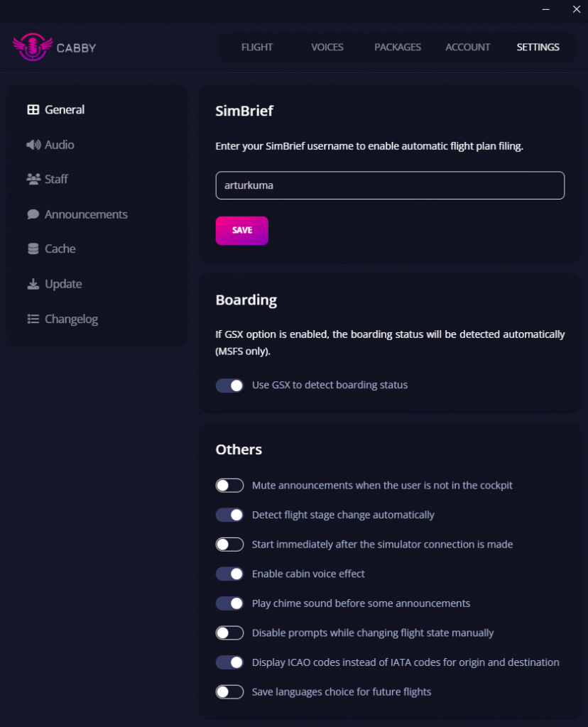Image resolution: width=588 pixels, height=727 pixels.
Task: Toggle Display ICAO codes instead of IATA
Action: coord(229,662)
